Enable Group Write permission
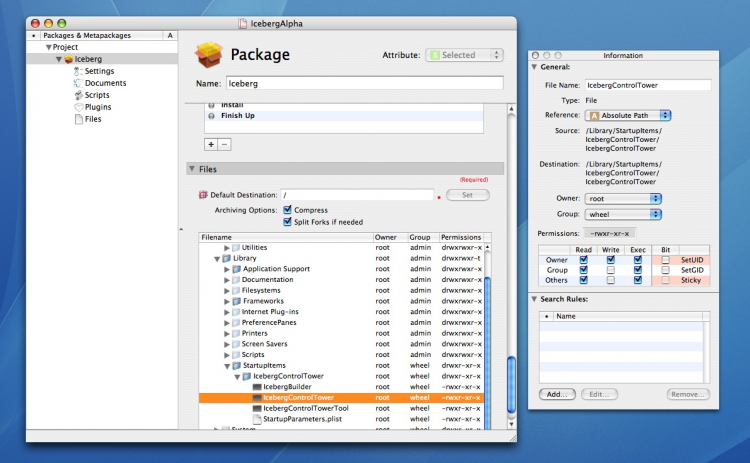The image size is (750, 463). coord(610,270)
